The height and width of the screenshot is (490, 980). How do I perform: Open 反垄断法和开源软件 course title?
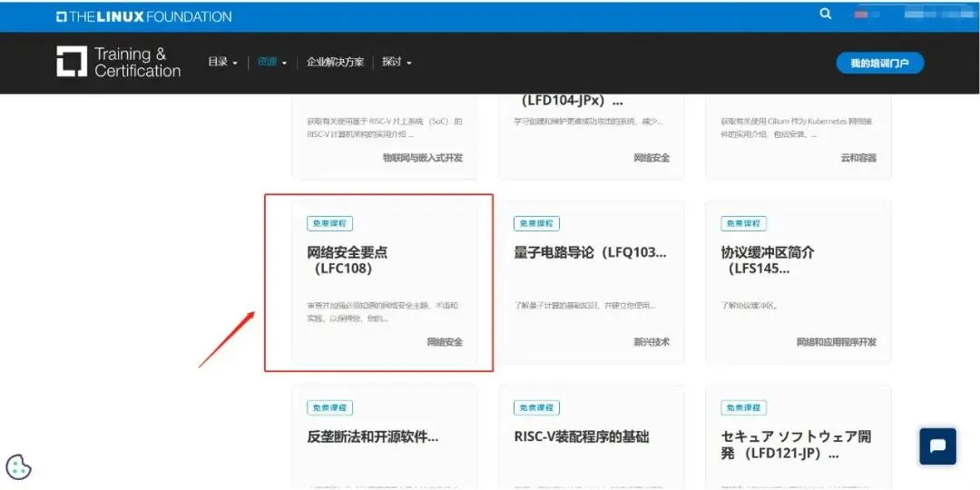[373, 436]
